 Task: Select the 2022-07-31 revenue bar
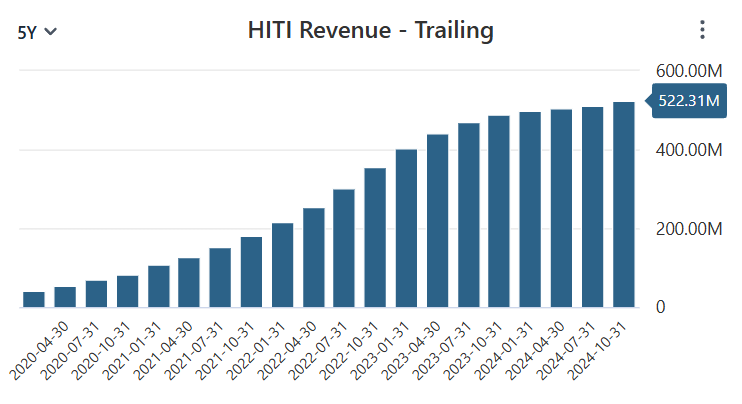344,248
